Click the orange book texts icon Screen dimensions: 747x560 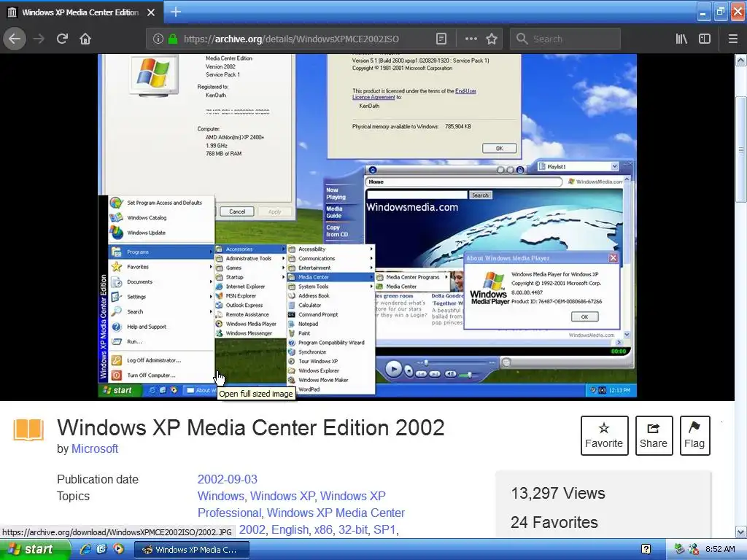coord(28,429)
